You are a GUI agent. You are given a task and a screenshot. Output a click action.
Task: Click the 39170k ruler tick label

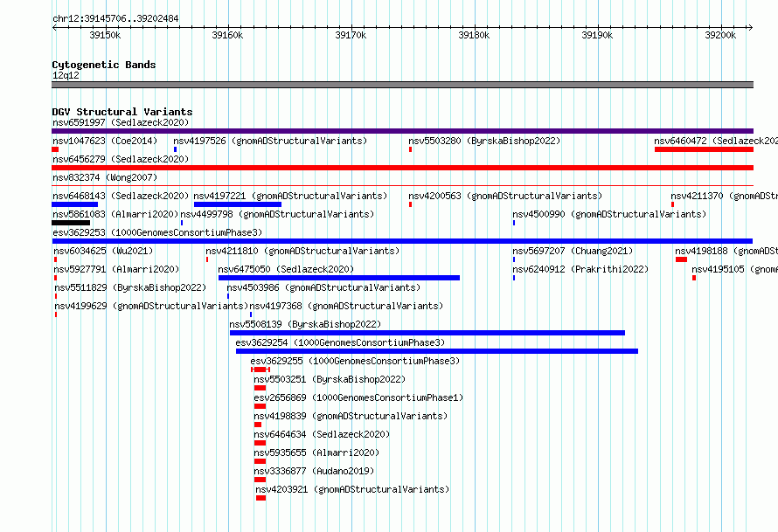click(351, 35)
